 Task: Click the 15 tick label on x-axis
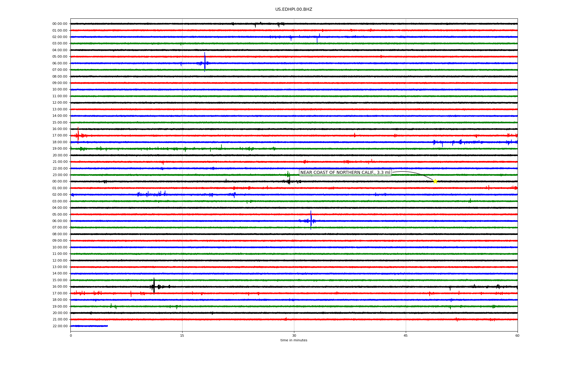point(182,335)
